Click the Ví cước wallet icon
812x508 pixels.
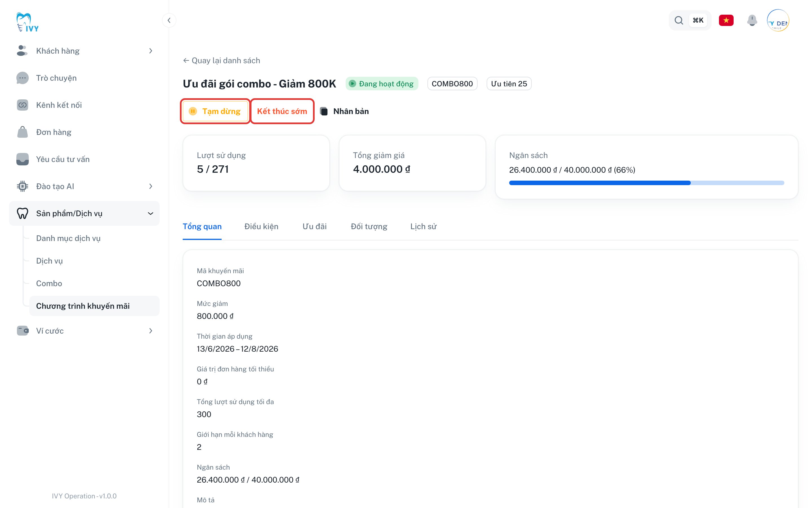(23, 330)
